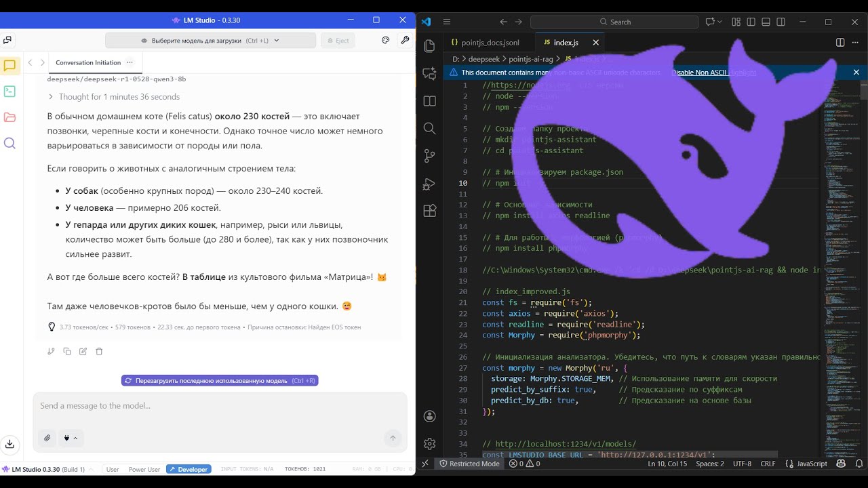Toggle VS Code bottom panel layout
Screen dimensions: 868x488
coord(766,22)
